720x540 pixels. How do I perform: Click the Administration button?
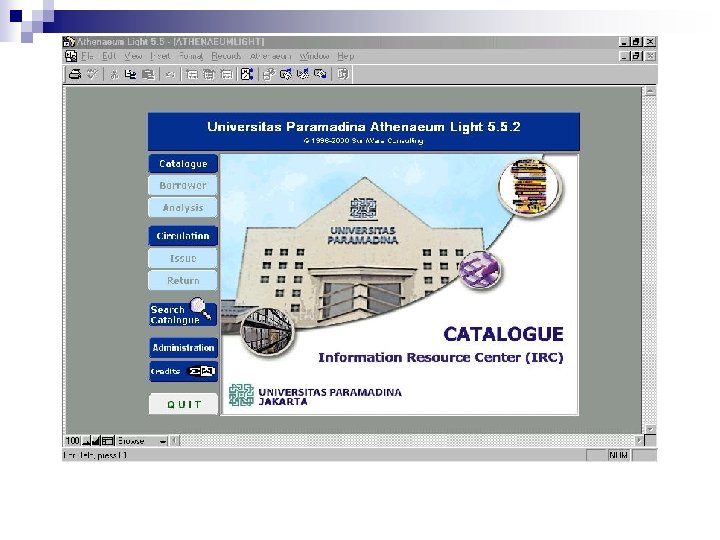click(x=183, y=348)
